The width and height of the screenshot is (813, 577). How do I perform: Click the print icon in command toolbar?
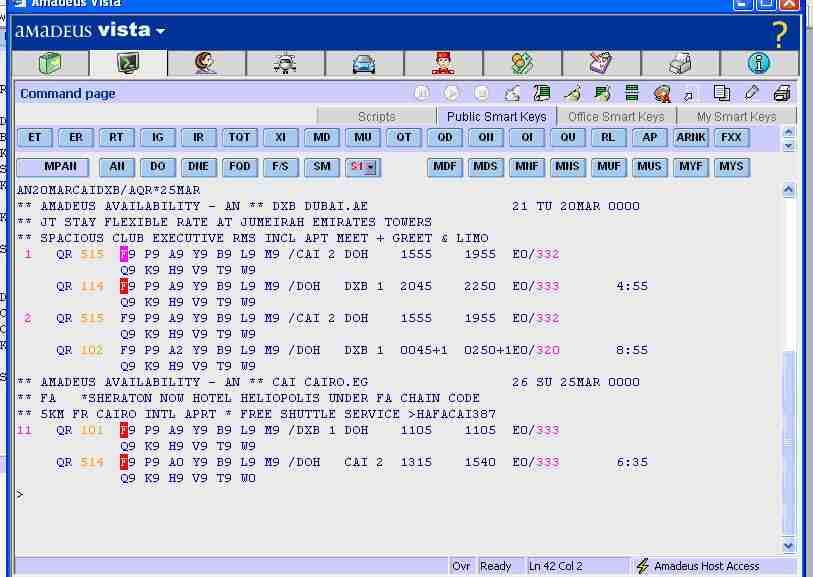(x=781, y=93)
